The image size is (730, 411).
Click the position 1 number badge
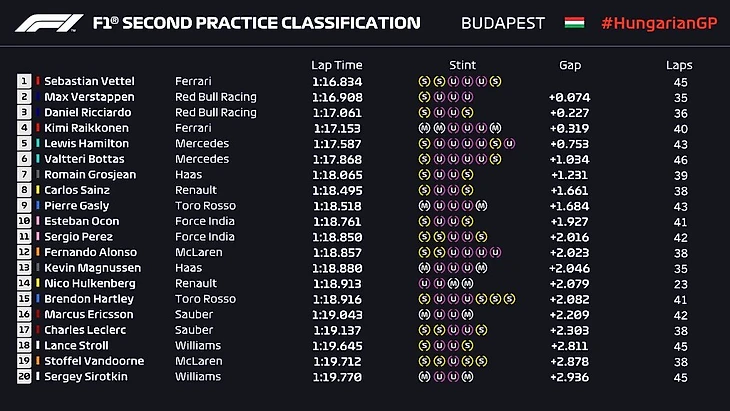[x=23, y=81]
